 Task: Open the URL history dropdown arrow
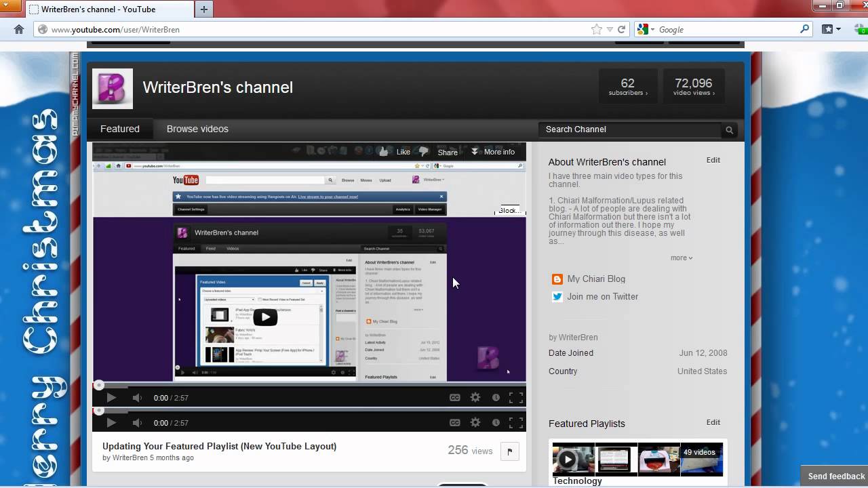[x=610, y=30]
